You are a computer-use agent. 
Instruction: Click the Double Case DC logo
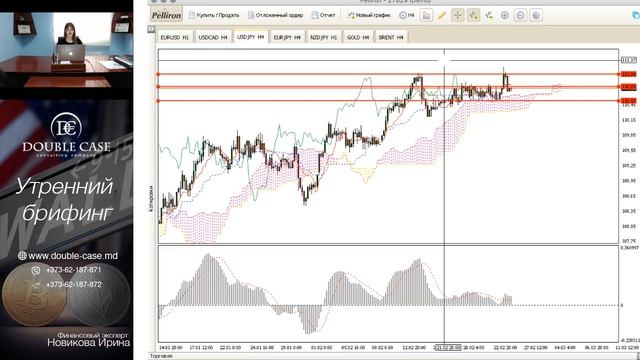[66, 135]
